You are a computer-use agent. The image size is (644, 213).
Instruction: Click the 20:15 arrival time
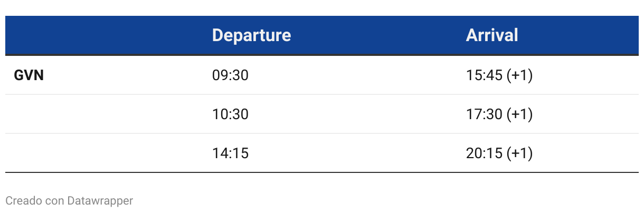pyautogui.click(x=485, y=153)
